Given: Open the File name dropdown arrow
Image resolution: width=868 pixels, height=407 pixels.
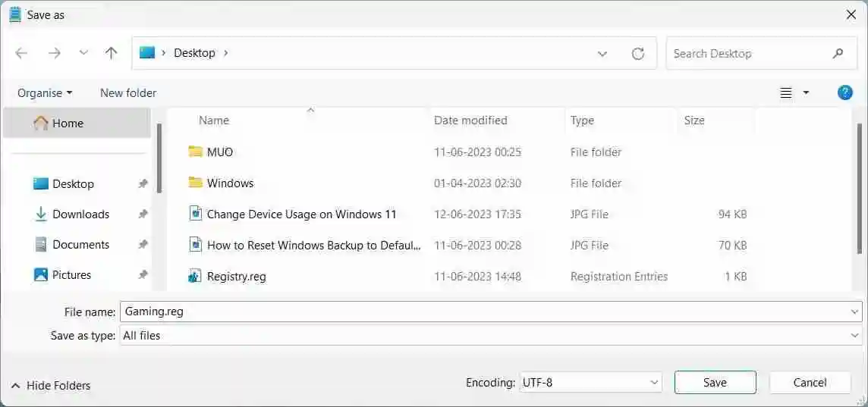Looking at the screenshot, I should [854, 312].
